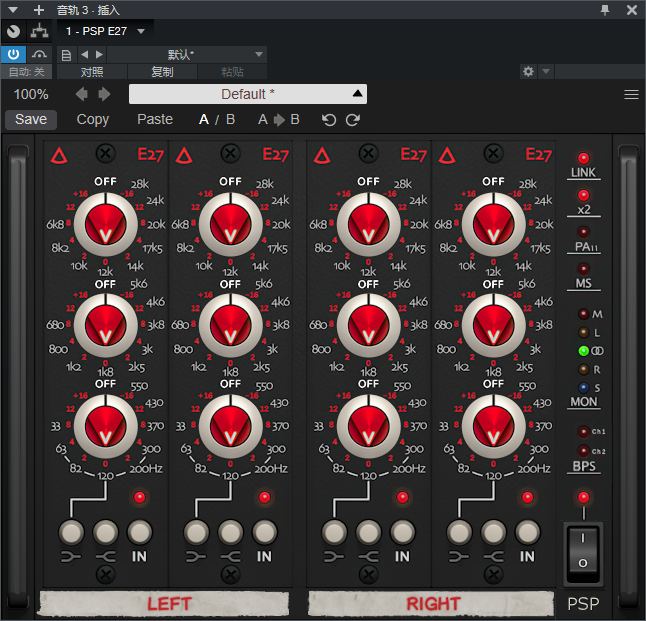Open the preset file document icon
The width and height of the screenshot is (646, 621).
pyautogui.click(x=66, y=55)
